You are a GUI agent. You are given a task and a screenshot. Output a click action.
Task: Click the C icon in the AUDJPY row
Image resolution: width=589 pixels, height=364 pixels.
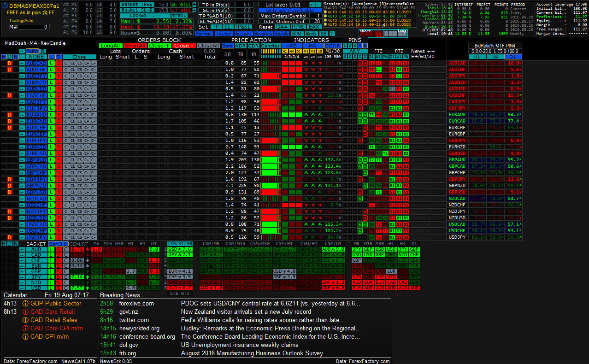66,76
